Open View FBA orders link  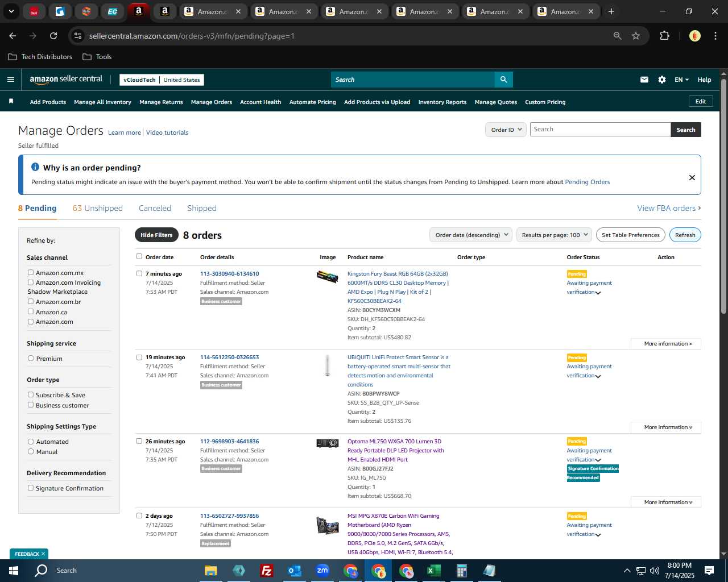pyautogui.click(x=669, y=208)
